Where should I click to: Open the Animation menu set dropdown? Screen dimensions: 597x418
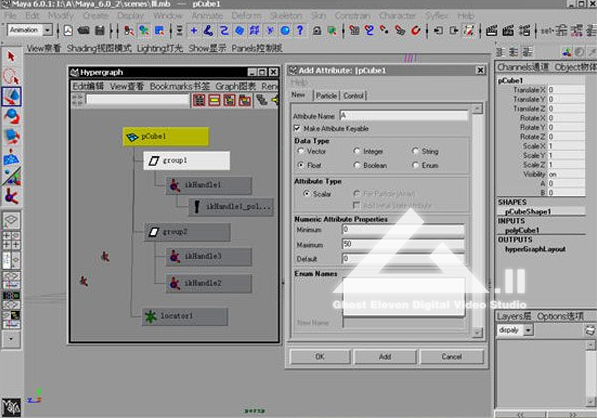pyautogui.click(x=48, y=30)
